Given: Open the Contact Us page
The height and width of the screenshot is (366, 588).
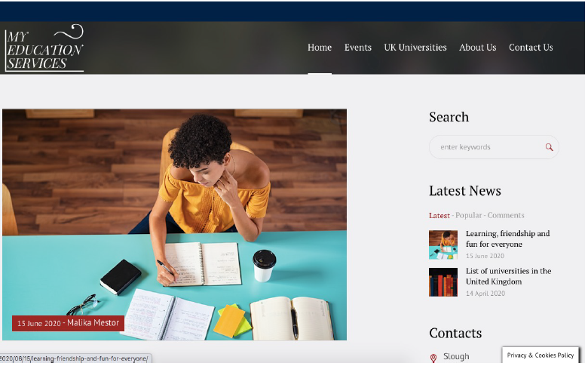Looking at the screenshot, I should (x=531, y=48).
